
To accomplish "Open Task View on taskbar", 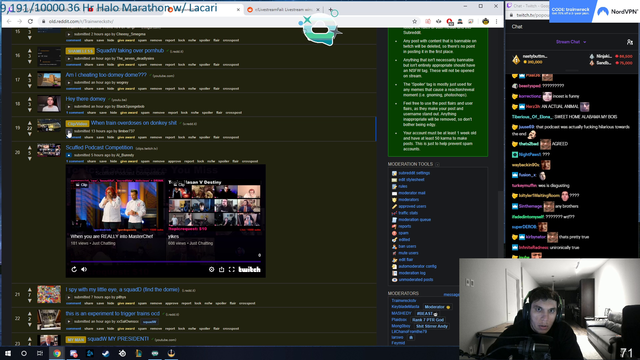I will pyautogui.click(x=40, y=353).
